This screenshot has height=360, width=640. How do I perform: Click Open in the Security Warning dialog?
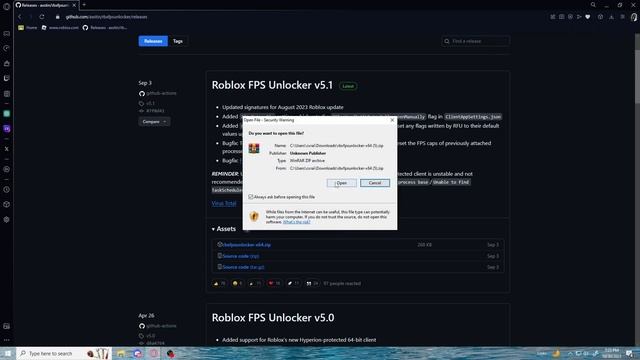pyautogui.click(x=342, y=183)
